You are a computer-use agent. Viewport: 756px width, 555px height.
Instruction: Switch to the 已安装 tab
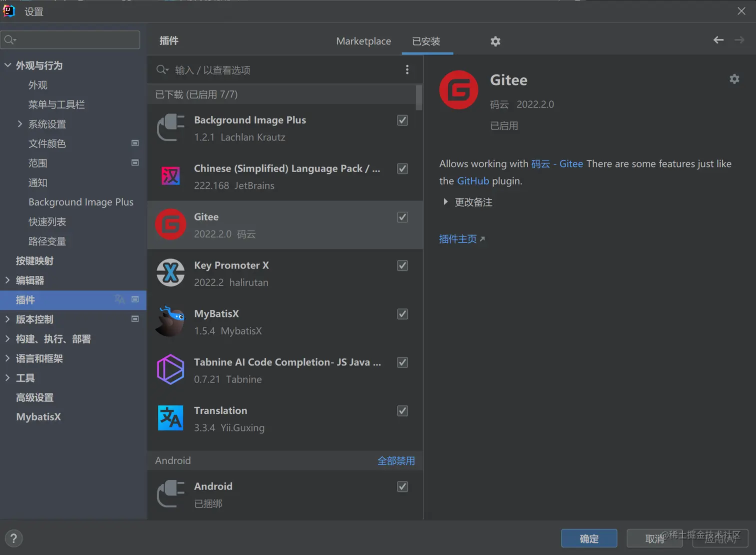point(426,41)
